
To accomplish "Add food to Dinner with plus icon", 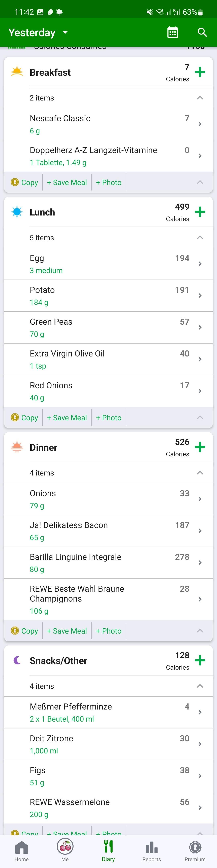I will [x=200, y=447].
